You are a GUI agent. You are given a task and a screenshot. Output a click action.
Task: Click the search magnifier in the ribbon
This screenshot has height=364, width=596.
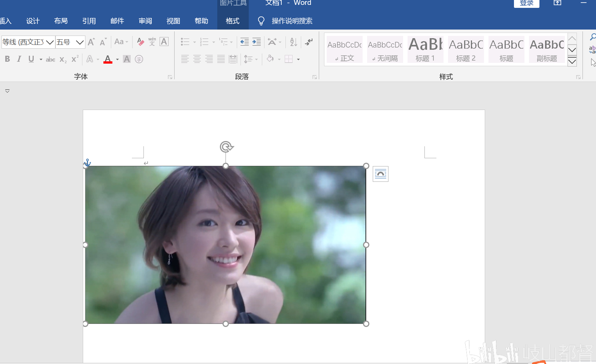click(593, 37)
